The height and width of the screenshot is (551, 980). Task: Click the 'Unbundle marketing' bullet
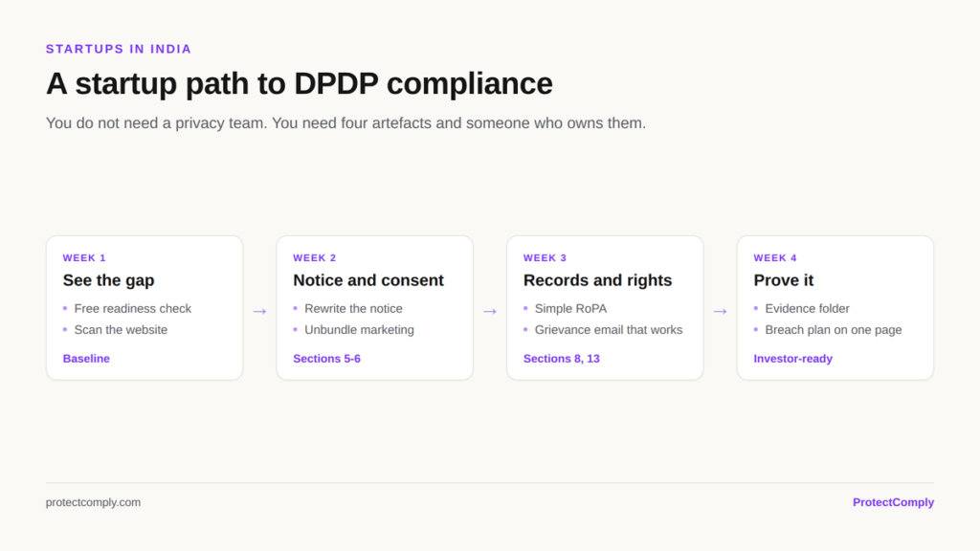(x=359, y=330)
